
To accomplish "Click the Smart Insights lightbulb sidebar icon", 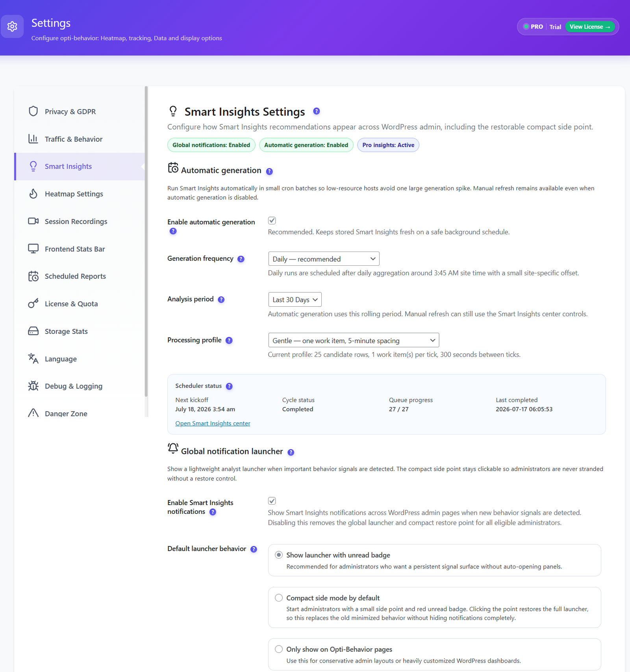I will [x=33, y=166].
